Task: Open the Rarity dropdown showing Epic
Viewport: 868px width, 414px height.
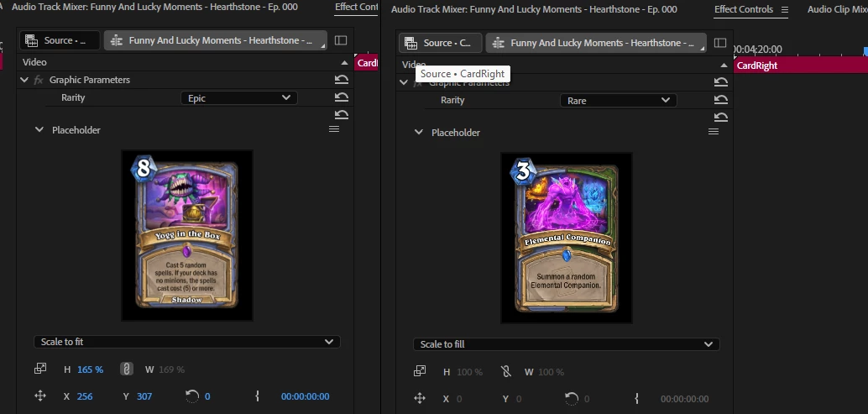Action: tap(239, 98)
